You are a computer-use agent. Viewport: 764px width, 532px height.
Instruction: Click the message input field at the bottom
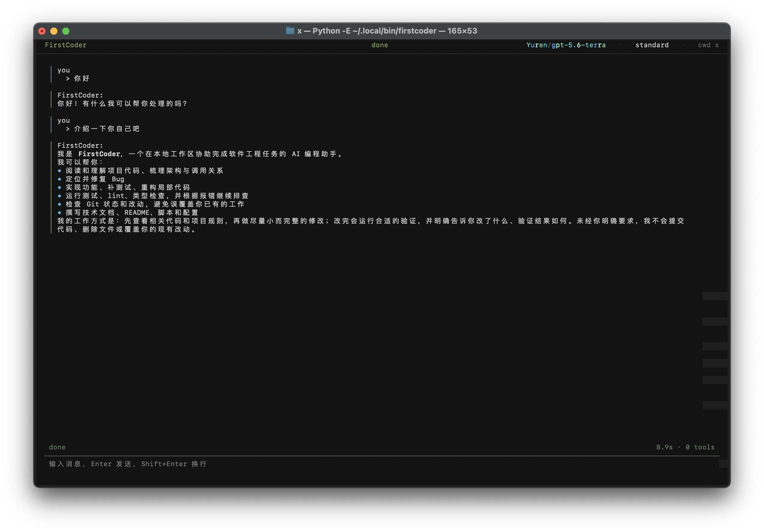pyautogui.click(x=382, y=464)
